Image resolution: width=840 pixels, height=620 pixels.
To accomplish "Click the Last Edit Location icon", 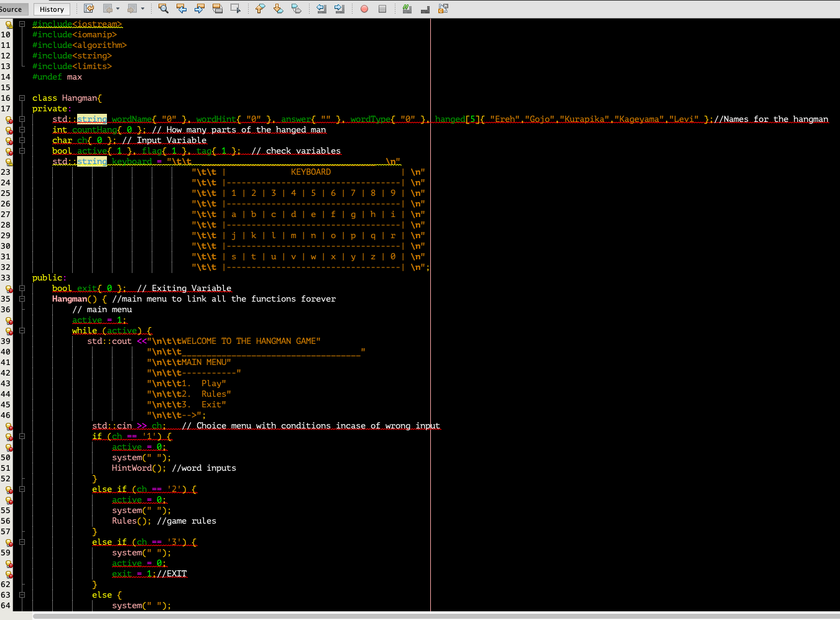I will click(x=88, y=9).
